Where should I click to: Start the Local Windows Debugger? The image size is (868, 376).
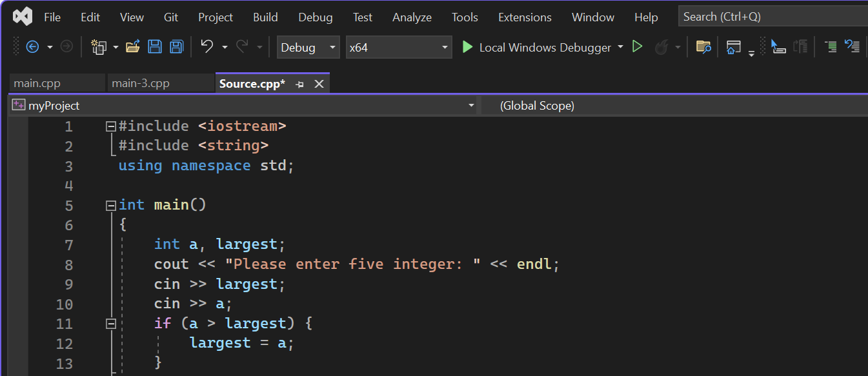pyautogui.click(x=545, y=47)
